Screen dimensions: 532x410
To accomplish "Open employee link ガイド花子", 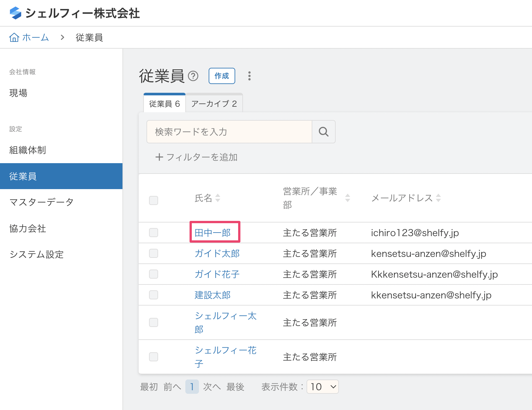I will [217, 274].
